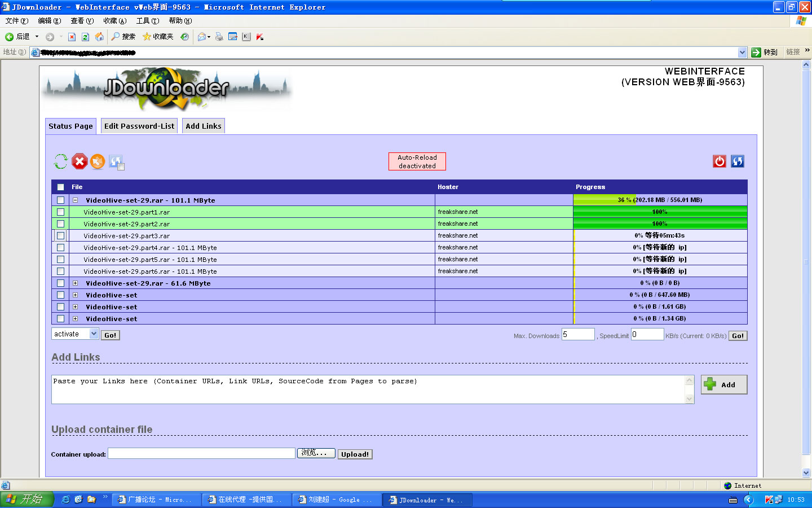Click the Max. Downloads input field

[x=578, y=334]
